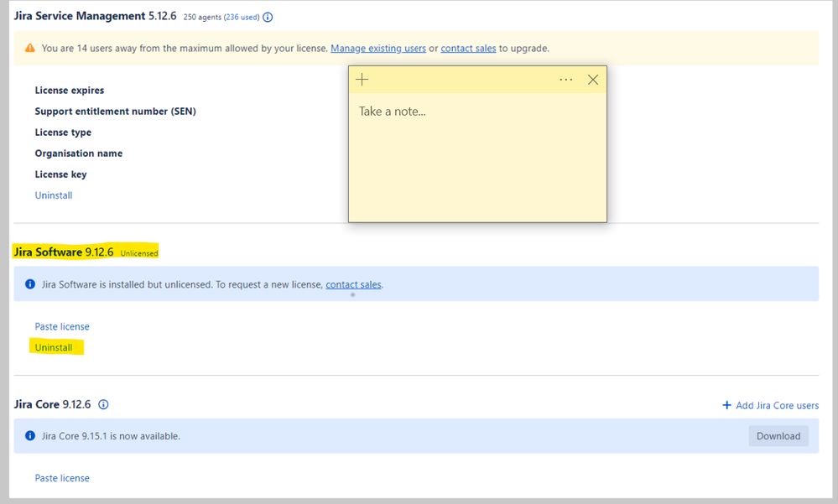Click the highlighted Uninstall under Jira Software
Viewport: 838px width, 504px height.
[54, 347]
